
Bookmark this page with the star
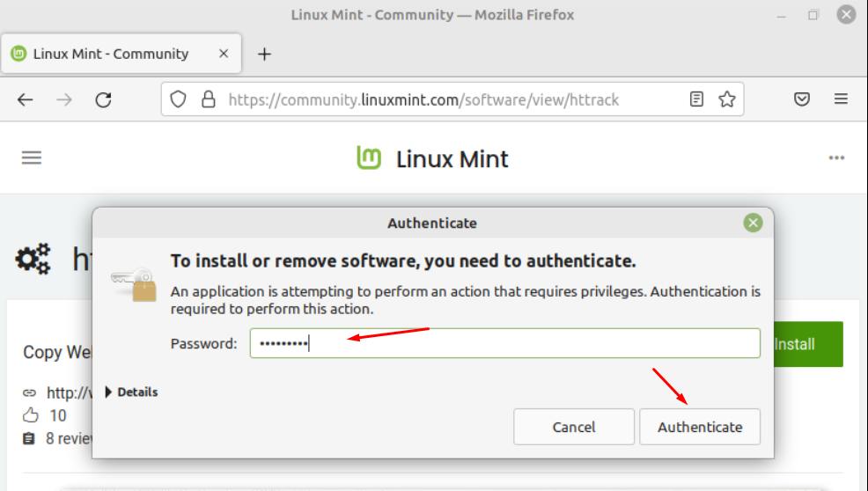coord(727,99)
